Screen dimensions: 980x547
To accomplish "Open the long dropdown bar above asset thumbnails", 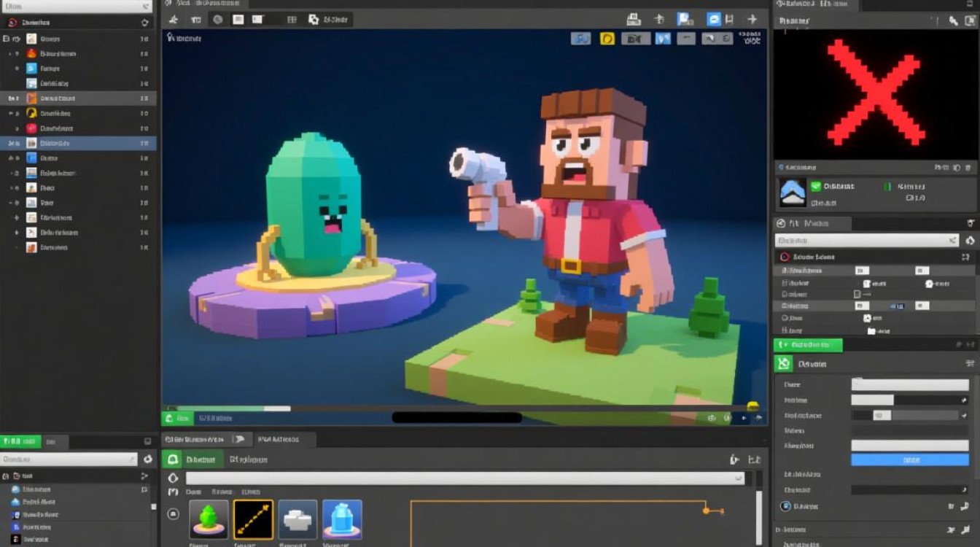I will (x=464, y=478).
